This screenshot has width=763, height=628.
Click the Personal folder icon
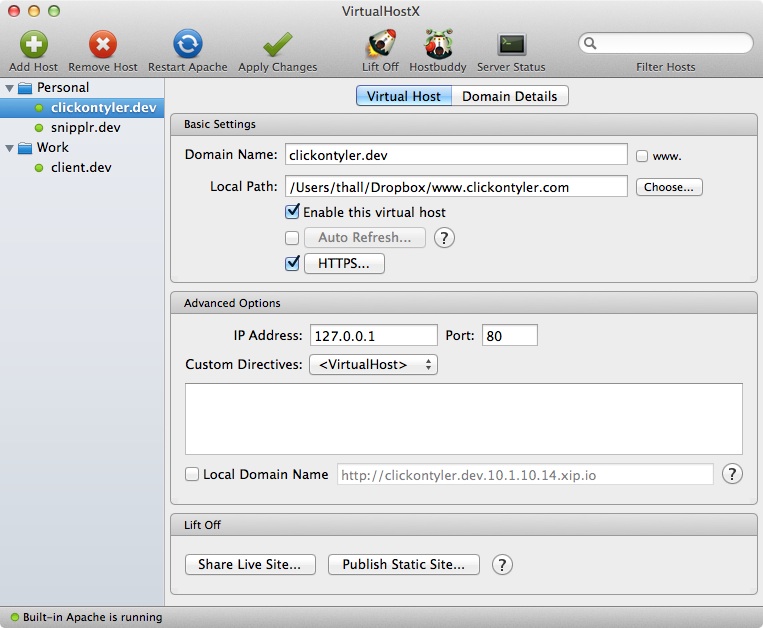click(x=25, y=88)
